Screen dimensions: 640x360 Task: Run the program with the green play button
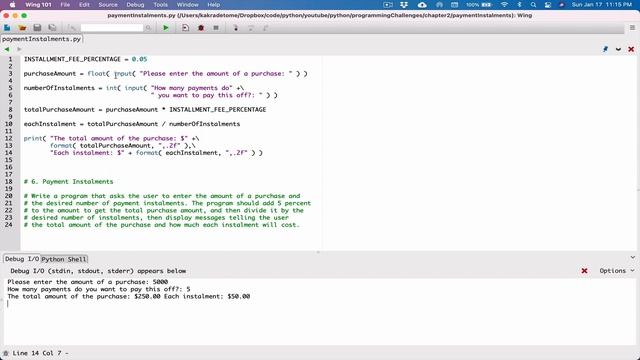166,28
